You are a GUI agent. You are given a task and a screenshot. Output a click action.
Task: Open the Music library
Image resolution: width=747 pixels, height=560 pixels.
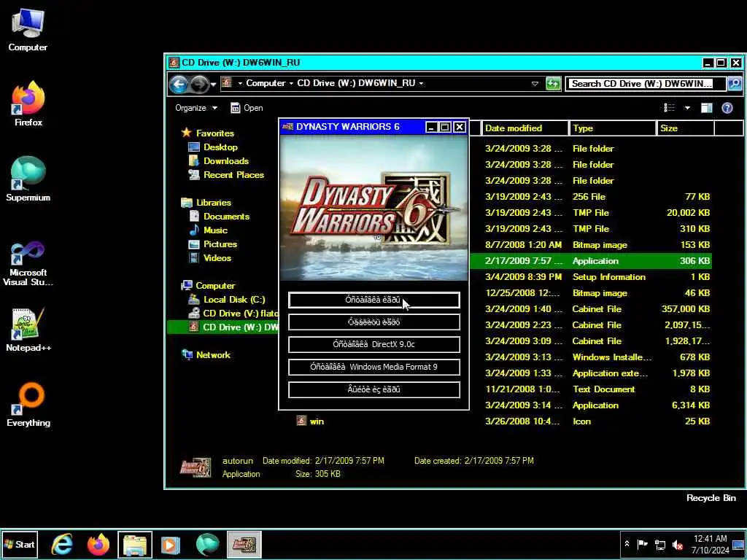[x=215, y=230]
